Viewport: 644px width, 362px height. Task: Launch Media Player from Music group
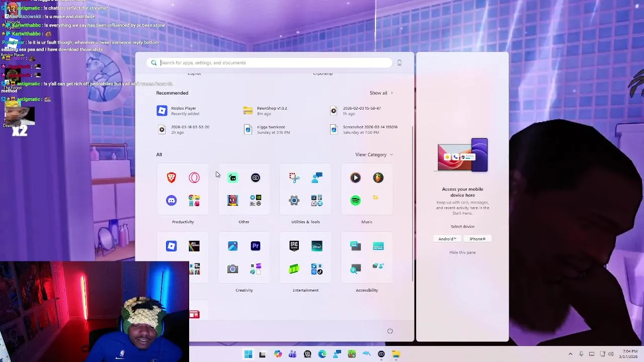[x=356, y=177]
